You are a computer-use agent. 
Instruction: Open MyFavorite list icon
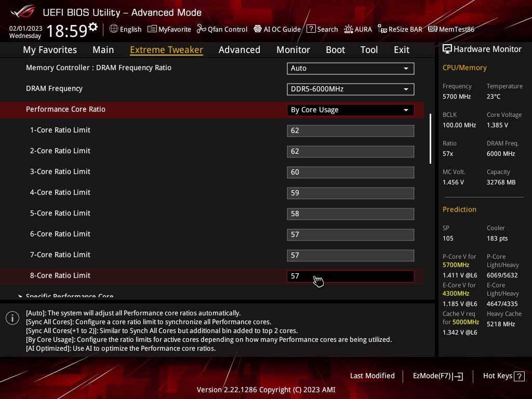click(x=152, y=29)
